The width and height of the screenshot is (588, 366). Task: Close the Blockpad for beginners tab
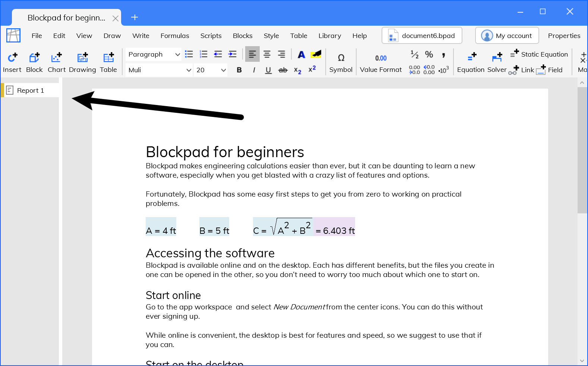pyautogui.click(x=116, y=18)
